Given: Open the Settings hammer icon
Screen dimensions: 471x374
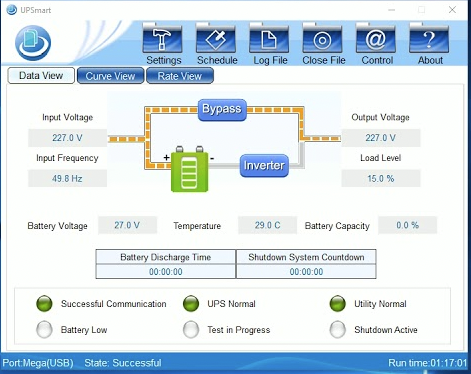Looking at the screenshot, I should point(162,38).
